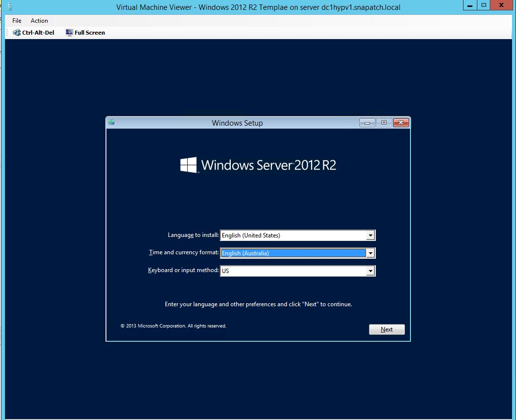Click the Virtual Machine Viewer window title text
Image resolution: width=516 pixels, height=420 pixels.
point(258,7)
